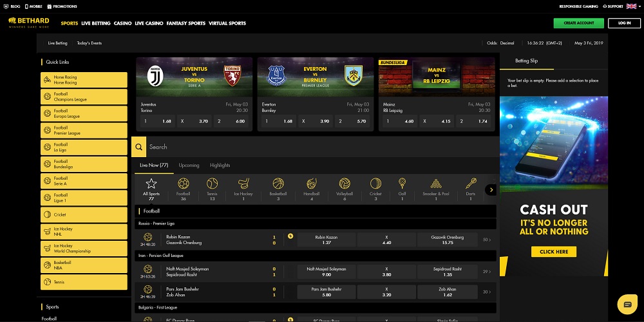The image size is (644, 322).
Task: Expand Pars Jam Bushehr 30 more markets
Action: (487, 292)
